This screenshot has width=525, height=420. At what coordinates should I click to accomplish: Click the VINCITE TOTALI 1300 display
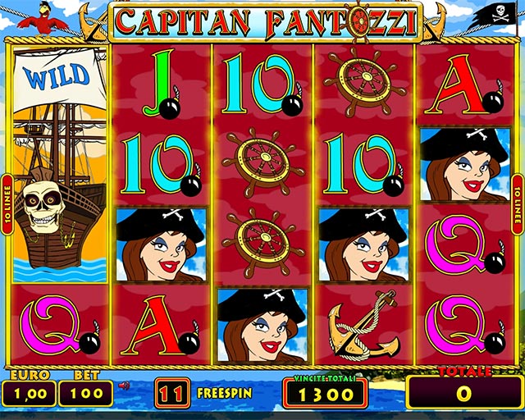(x=326, y=394)
